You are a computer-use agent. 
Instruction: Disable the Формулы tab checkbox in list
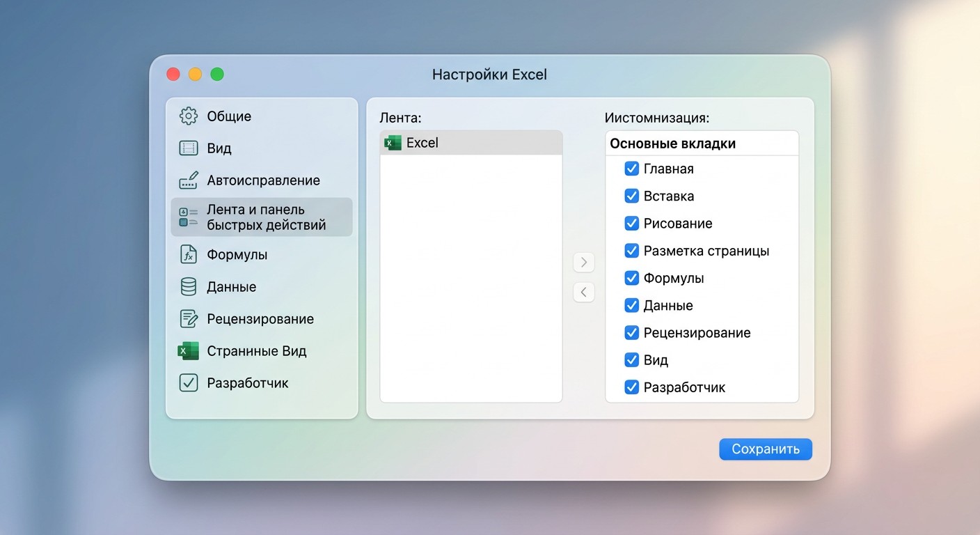coord(632,278)
